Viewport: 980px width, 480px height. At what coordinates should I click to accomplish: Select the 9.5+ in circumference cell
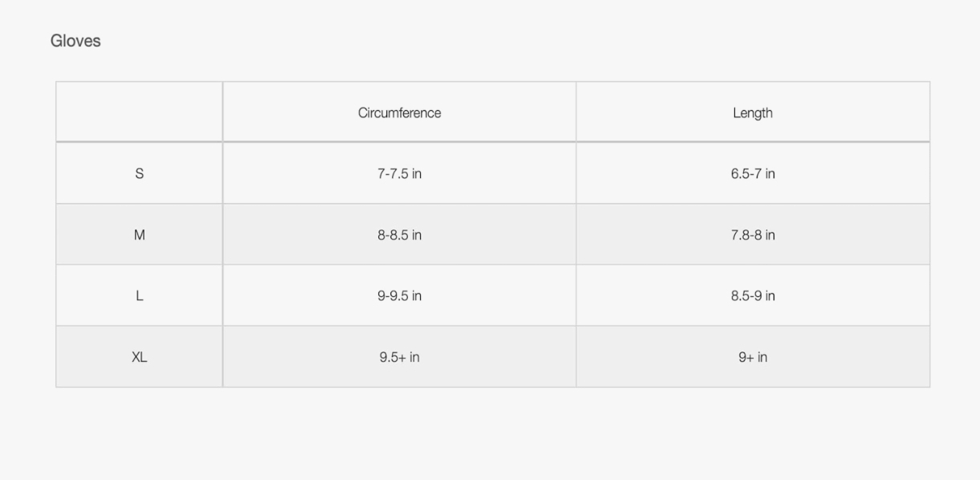399,357
